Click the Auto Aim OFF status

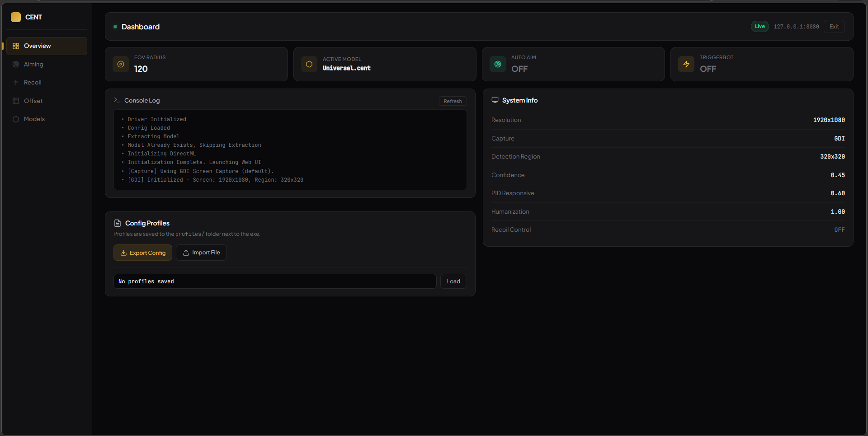(519, 69)
